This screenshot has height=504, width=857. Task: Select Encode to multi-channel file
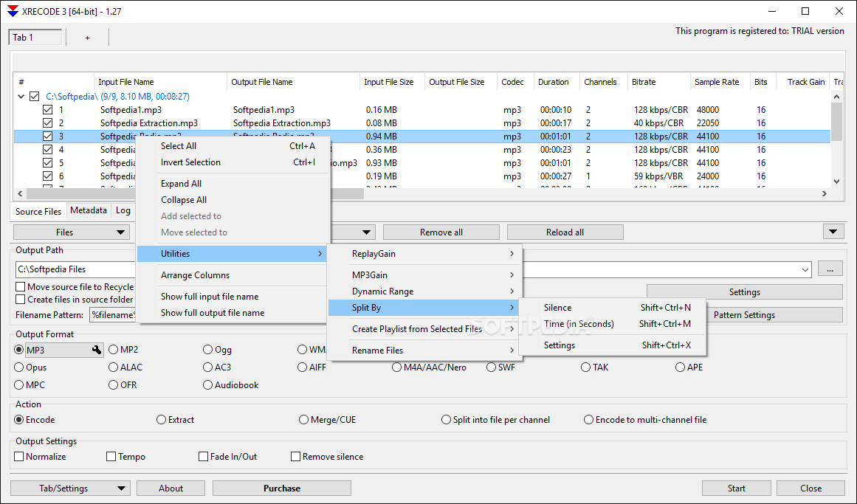(x=588, y=420)
